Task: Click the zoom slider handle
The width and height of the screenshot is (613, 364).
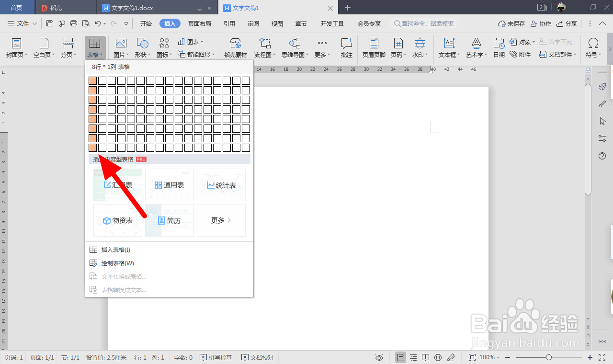Action: (549, 357)
